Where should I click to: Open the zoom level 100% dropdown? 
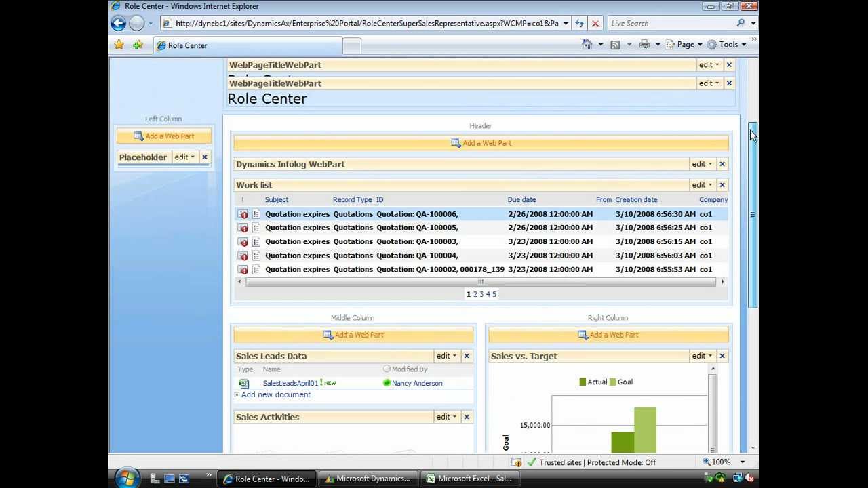tap(743, 462)
